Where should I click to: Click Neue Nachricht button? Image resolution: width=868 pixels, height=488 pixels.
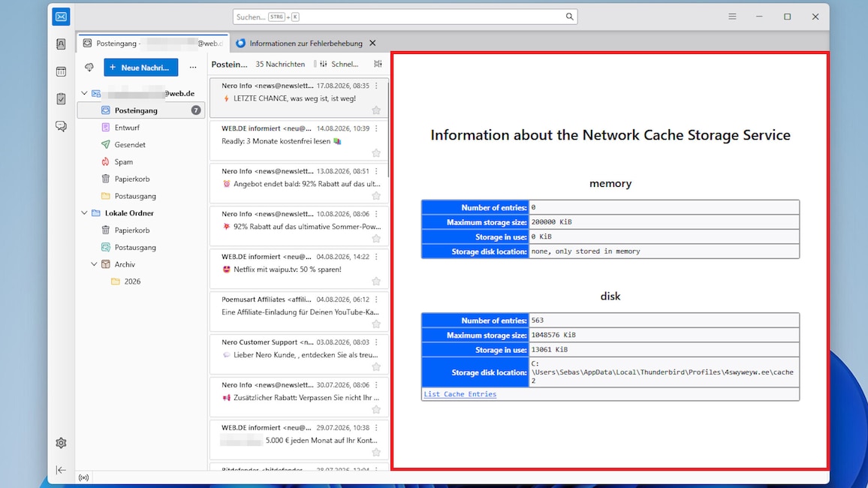pos(140,68)
